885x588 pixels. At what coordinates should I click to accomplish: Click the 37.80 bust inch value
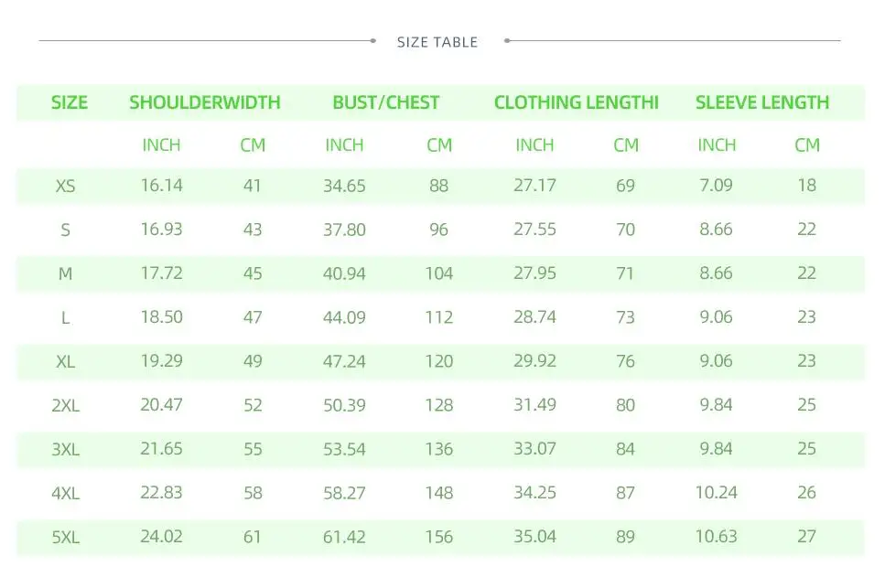(x=344, y=230)
